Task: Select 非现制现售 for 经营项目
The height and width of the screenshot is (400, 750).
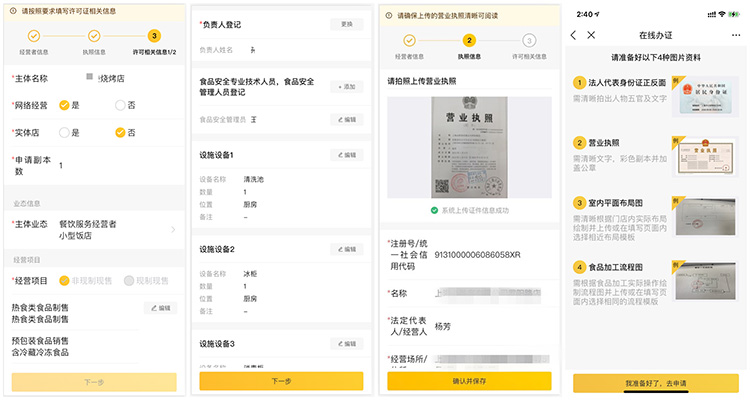Action: click(x=64, y=281)
